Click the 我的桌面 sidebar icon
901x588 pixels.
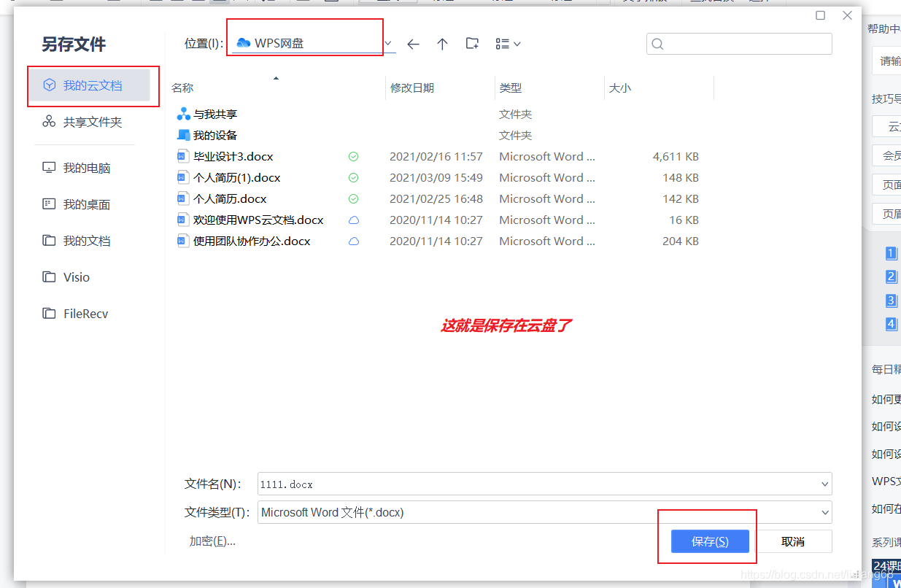click(x=49, y=204)
